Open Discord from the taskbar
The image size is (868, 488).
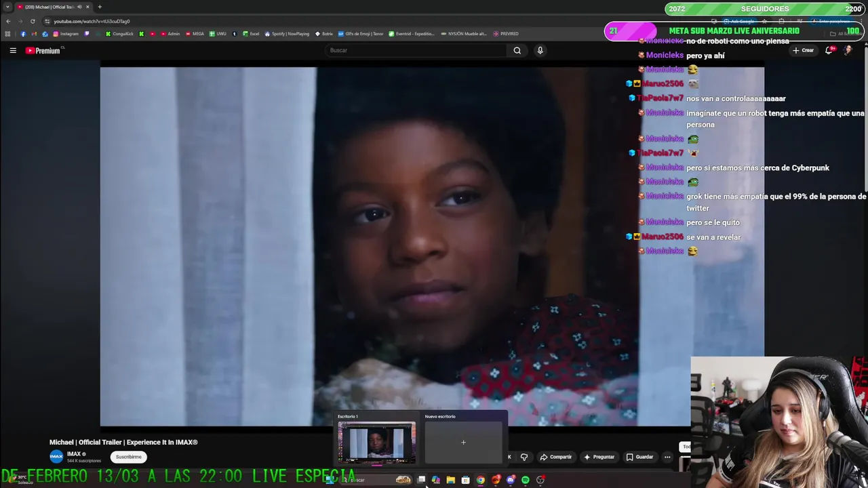(x=511, y=480)
